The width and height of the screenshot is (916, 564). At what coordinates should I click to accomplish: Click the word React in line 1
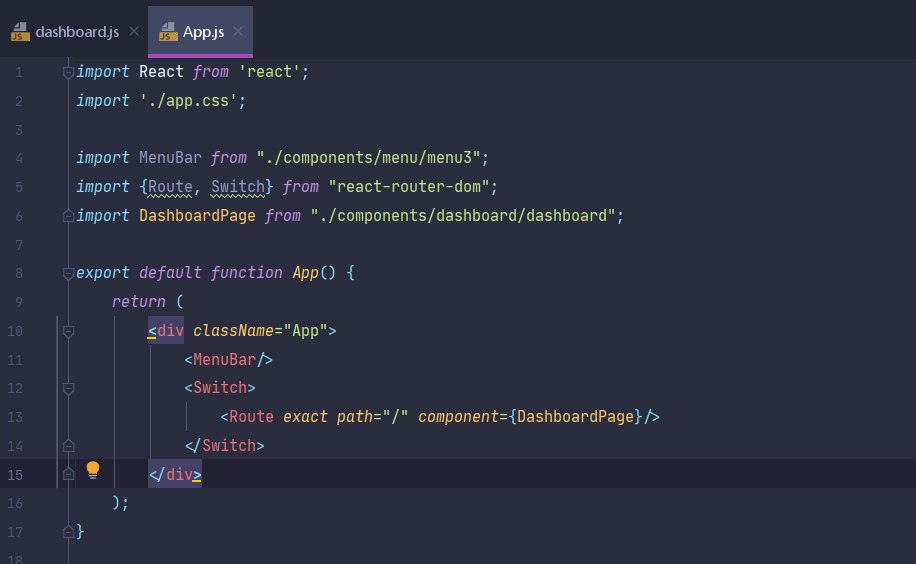click(x=161, y=71)
